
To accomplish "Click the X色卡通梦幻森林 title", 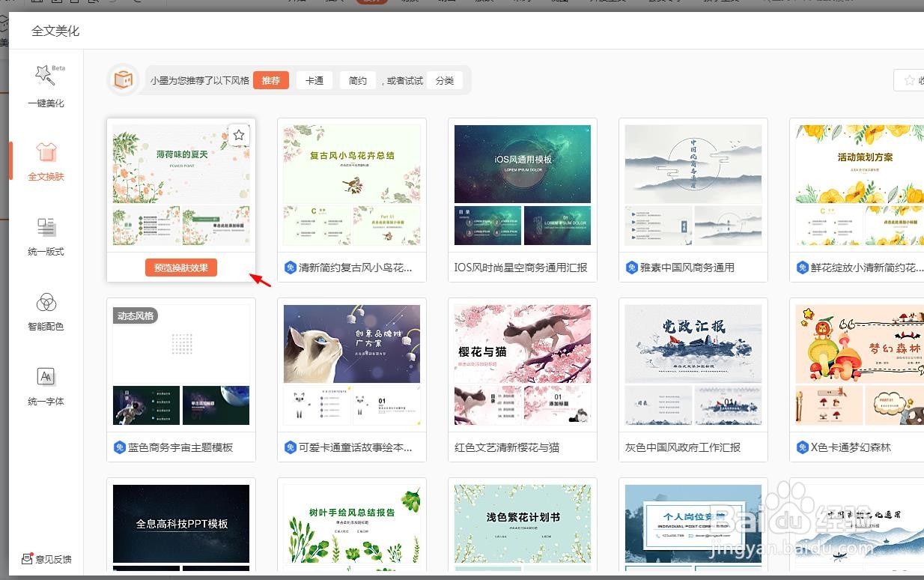I will [851, 447].
